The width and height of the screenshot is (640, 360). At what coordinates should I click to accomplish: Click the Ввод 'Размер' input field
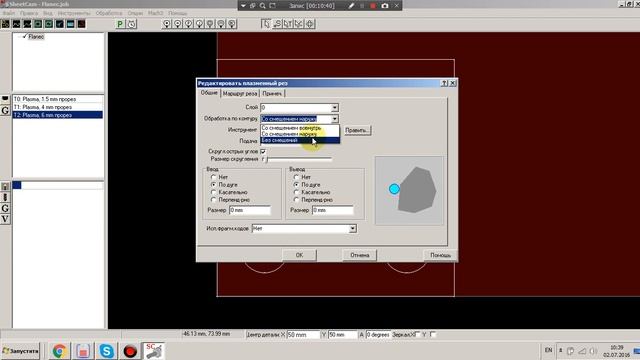250,210
